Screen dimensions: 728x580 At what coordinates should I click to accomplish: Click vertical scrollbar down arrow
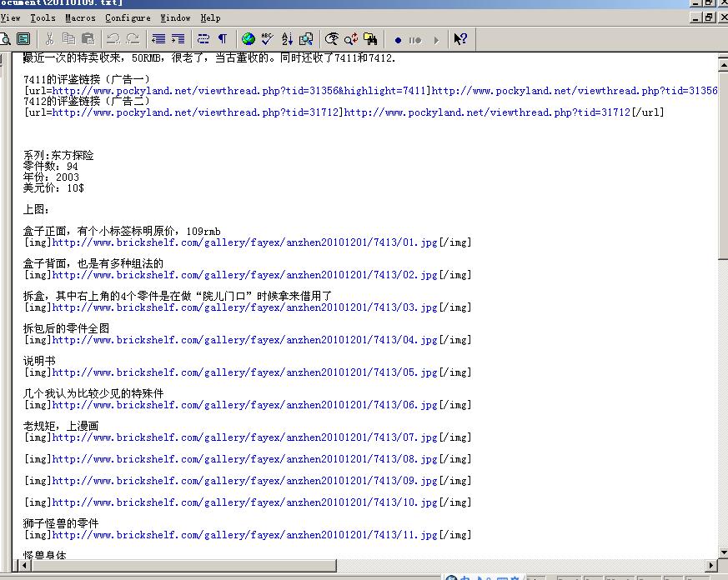pyautogui.click(x=723, y=552)
